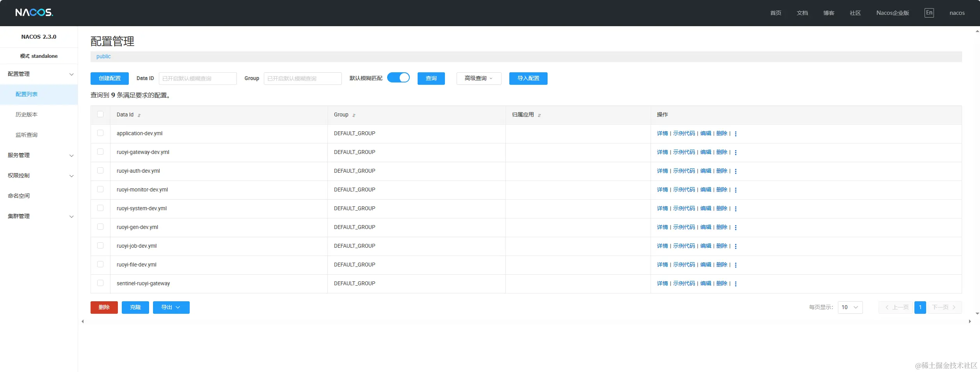Open more actions for ruoyi-monitor-dev.yml row
980x372 pixels.
(x=736, y=190)
